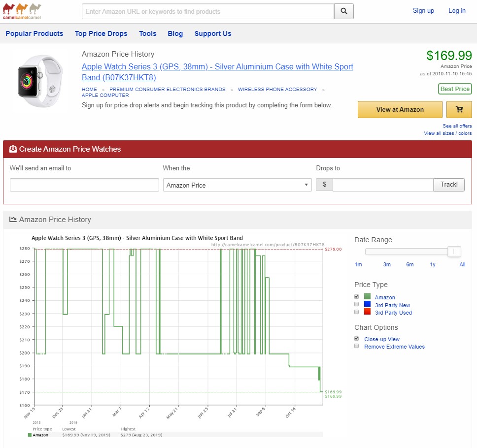Screen dimensions: 477x448
Task: Open Apple Computer breadcrumb
Action: point(105,95)
